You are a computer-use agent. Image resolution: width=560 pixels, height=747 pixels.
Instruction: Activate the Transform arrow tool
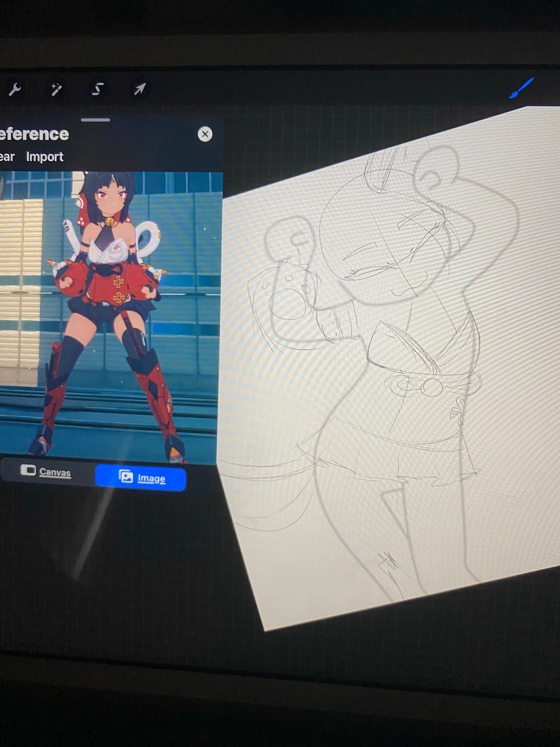[140, 89]
